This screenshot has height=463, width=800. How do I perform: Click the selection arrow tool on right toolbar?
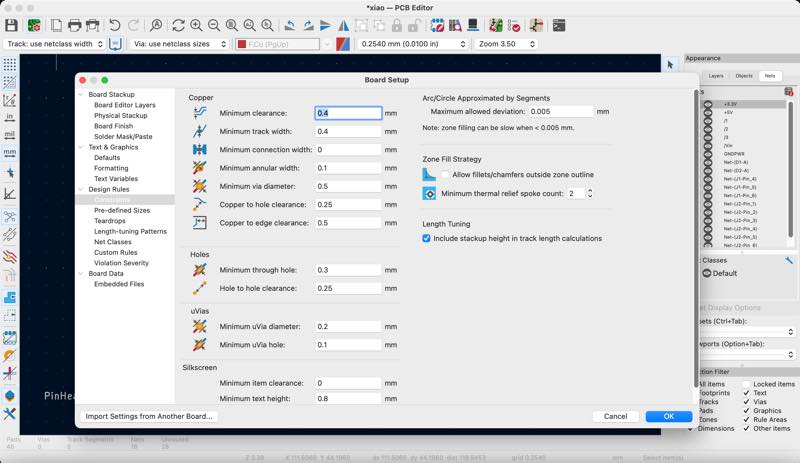coord(670,64)
